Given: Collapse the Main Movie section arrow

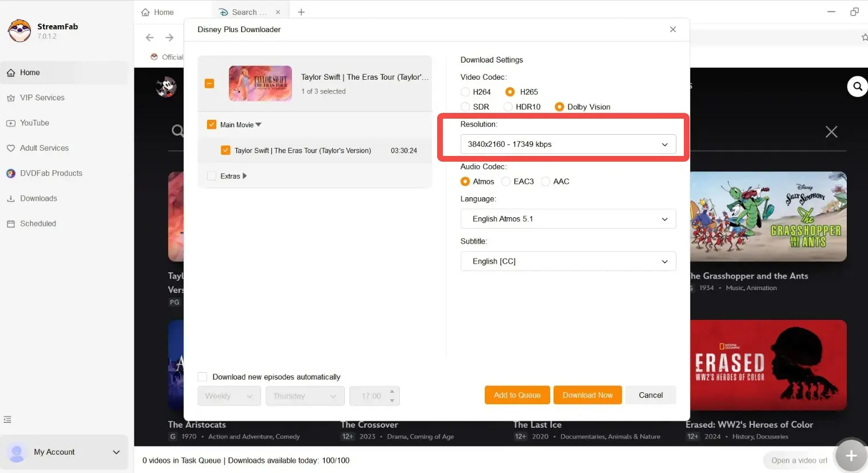Looking at the screenshot, I should (259, 124).
